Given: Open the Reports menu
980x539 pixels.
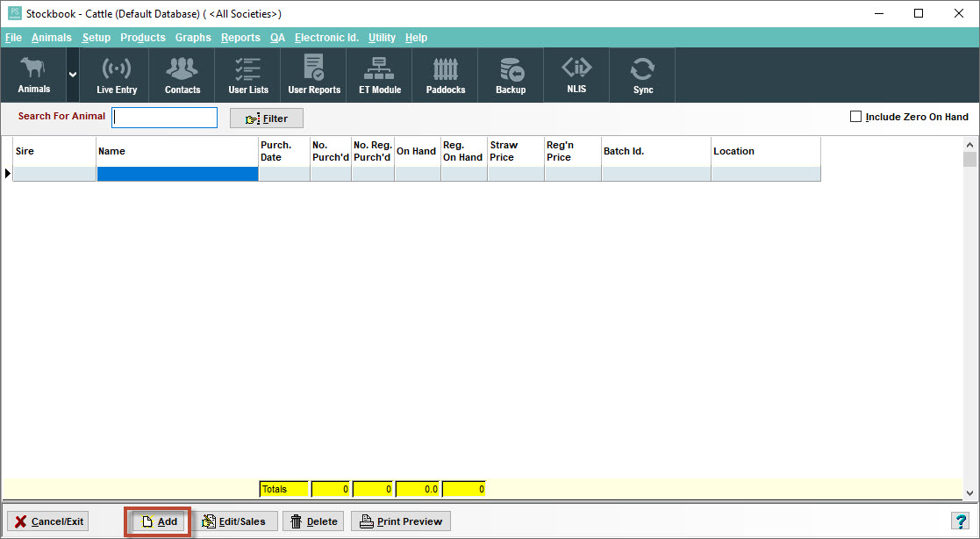Looking at the screenshot, I should click(x=240, y=38).
